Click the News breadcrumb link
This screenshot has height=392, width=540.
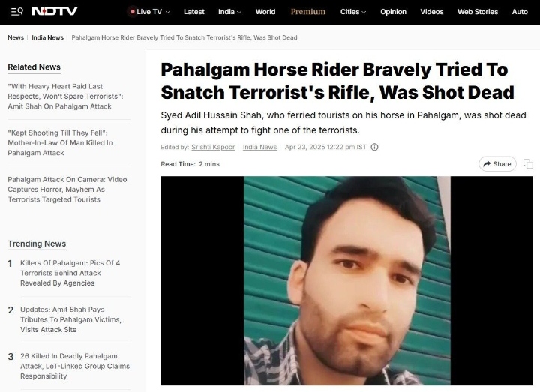tap(16, 37)
